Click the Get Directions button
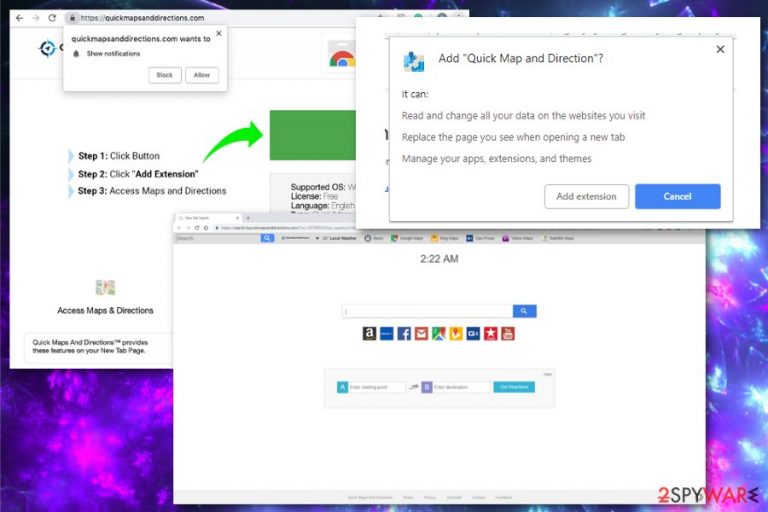 [514, 387]
